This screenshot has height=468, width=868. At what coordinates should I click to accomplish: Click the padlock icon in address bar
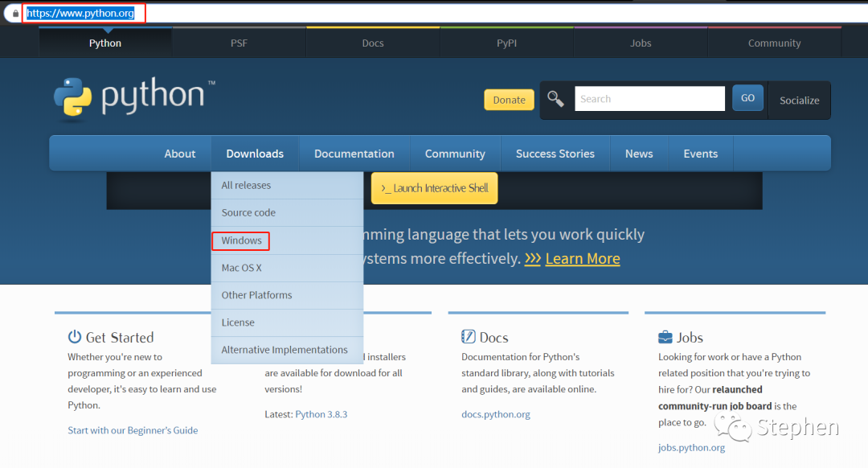pos(15,14)
